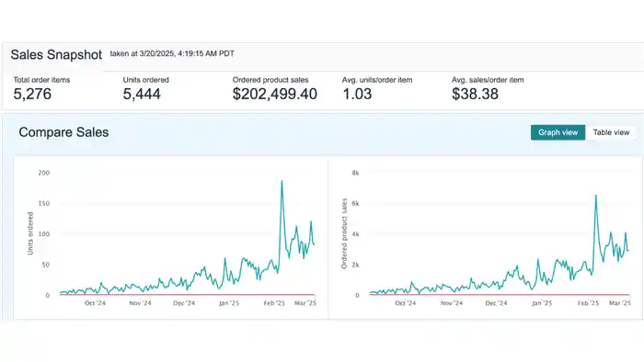Viewport: 644px width, 362px height.
Task: Click Ordered product sales value $202,499.40
Action: tap(275, 94)
